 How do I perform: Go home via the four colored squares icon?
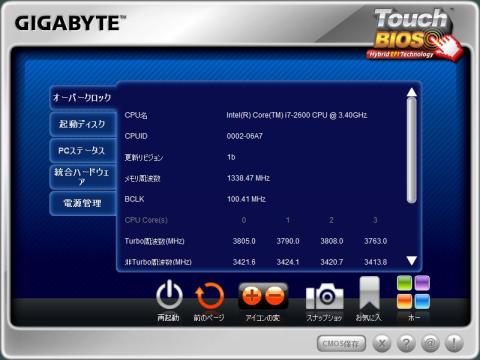(413, 293)
